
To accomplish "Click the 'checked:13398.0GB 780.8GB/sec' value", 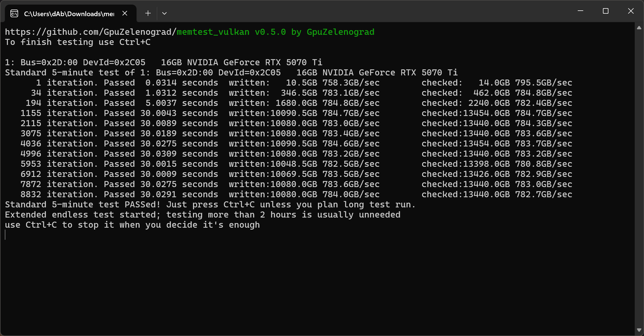I will click(497, 164).
